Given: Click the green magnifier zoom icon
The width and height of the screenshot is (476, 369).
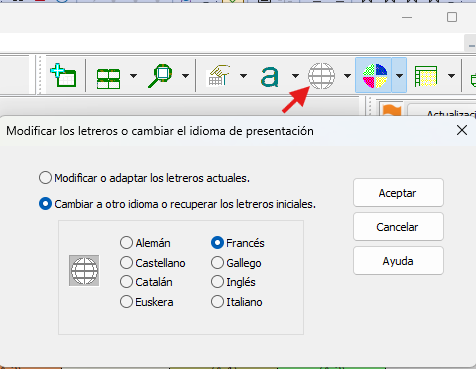Looking at the screenshot, I should [161, 76].
